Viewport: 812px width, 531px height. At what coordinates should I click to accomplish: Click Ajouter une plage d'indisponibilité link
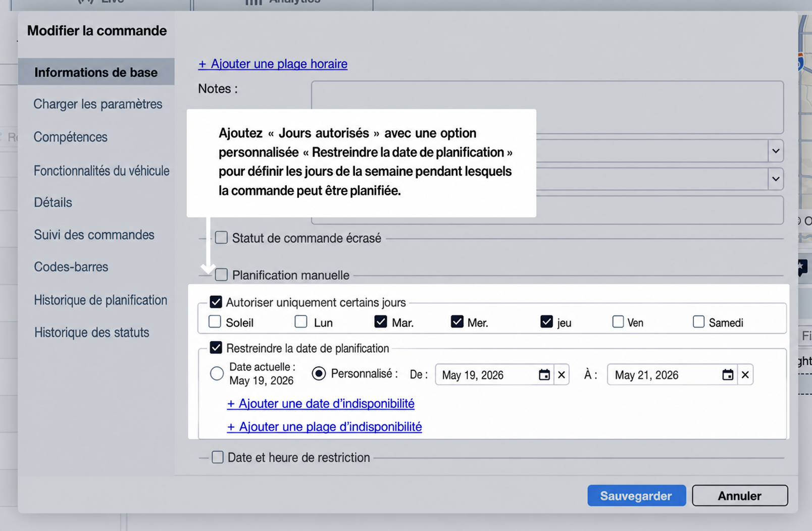324,427
